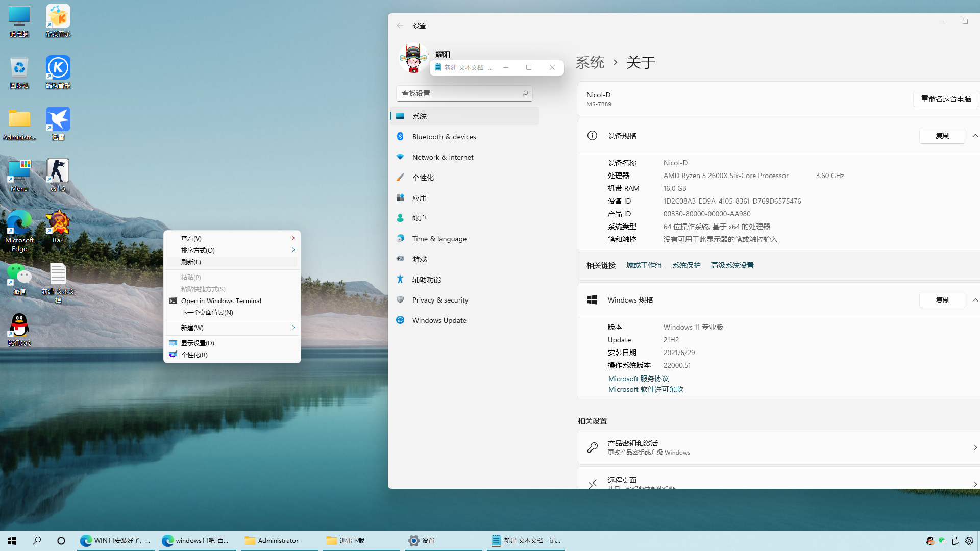Screen dimensions: 980x551
Task: Open taskbar search magnifier icon
Action: click(37, 541)
